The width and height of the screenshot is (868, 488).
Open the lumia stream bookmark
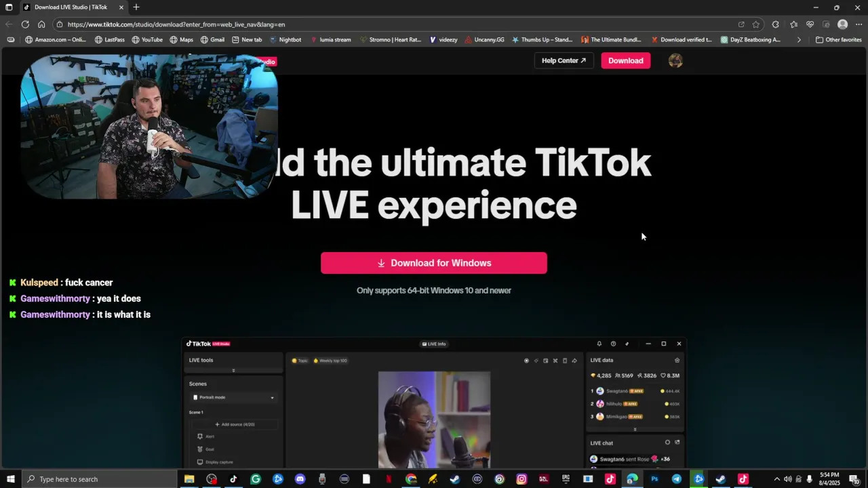[330, 40]
